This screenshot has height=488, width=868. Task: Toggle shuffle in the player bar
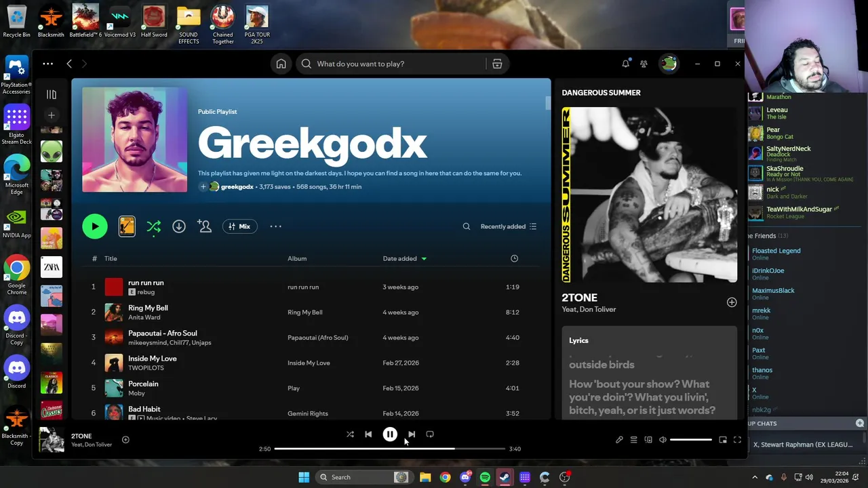pyautogui.click(x=350, y=434)
